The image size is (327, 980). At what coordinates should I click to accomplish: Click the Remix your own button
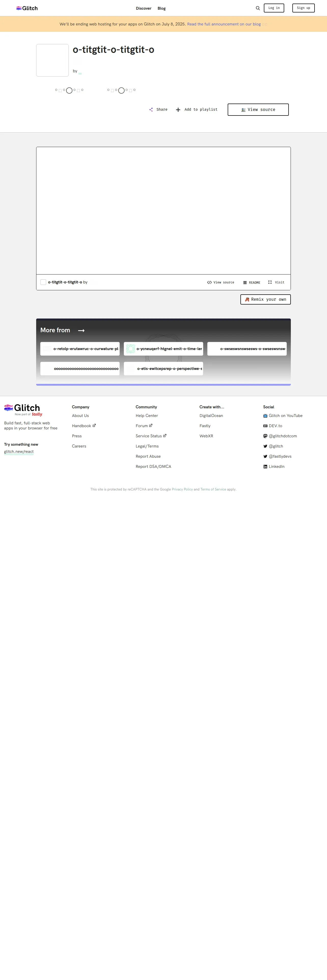click(265, 299)
